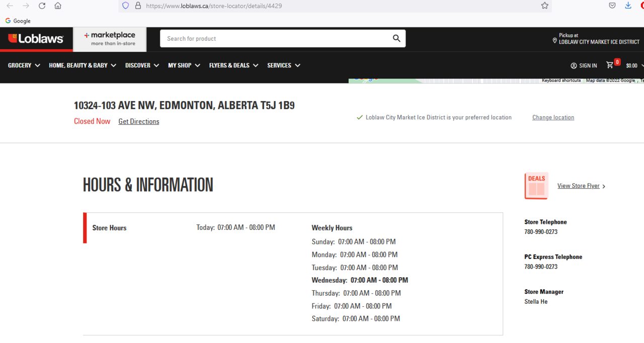
Task: Click the search magnifier icon
Action: [x=396, y=38]
